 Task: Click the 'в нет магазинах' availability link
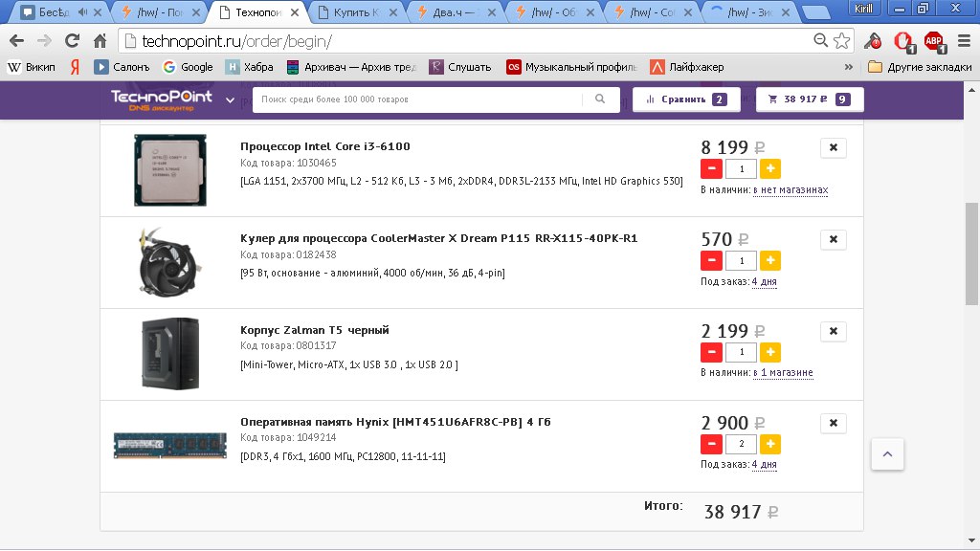coord(791,190)
